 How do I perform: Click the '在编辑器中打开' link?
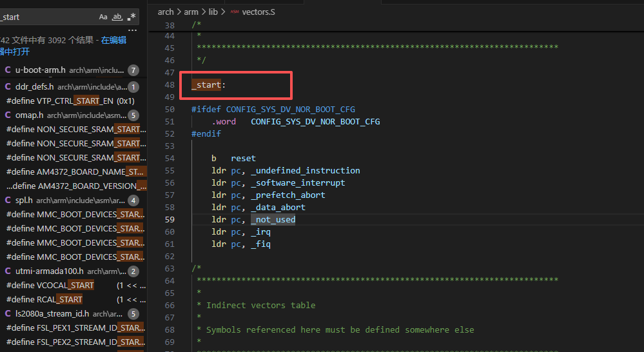(x=113, y=40)
